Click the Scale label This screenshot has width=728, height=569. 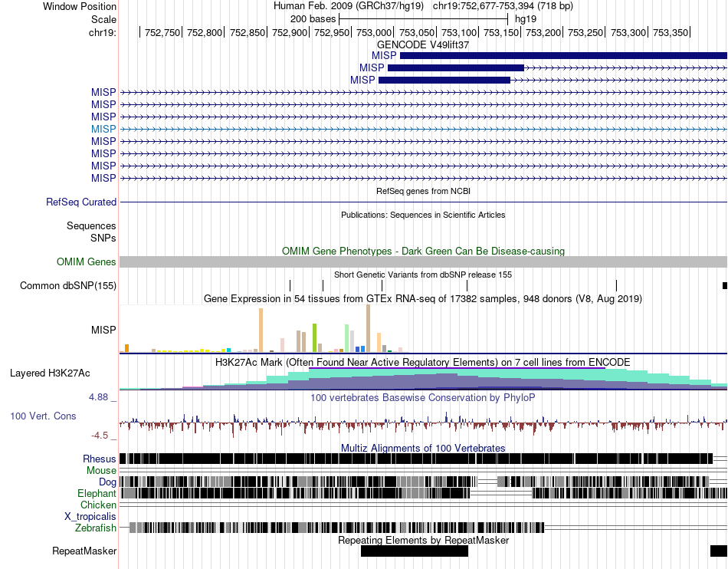(x=104, y=19)
